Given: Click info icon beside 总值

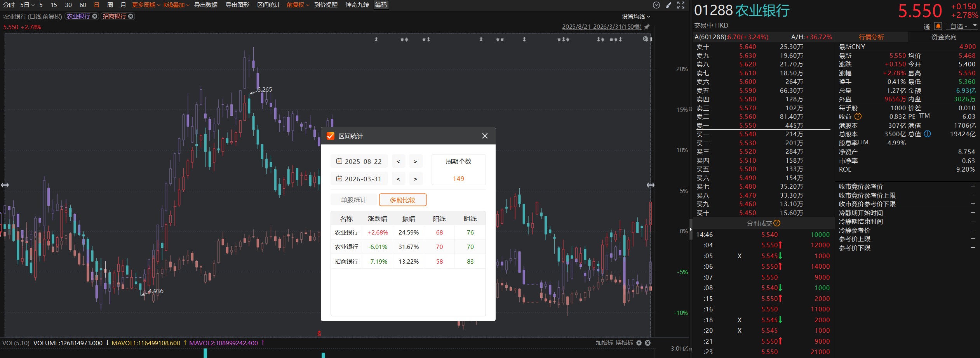Looking at the screenshot, I should click(x=927, y=134).
